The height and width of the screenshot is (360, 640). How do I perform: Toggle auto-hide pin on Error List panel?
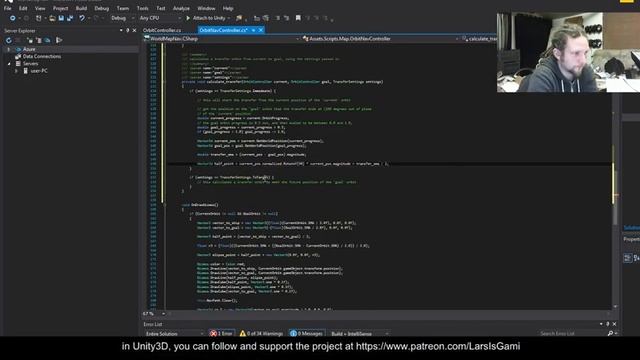[607, 324]
